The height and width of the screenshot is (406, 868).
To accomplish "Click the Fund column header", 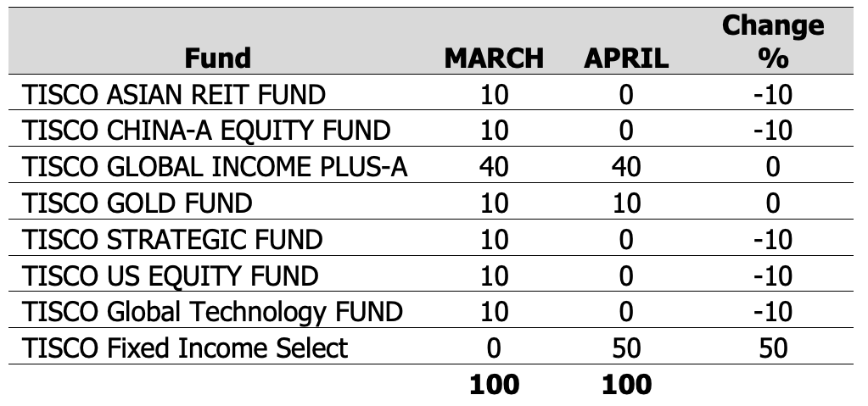I will point(218,58).
